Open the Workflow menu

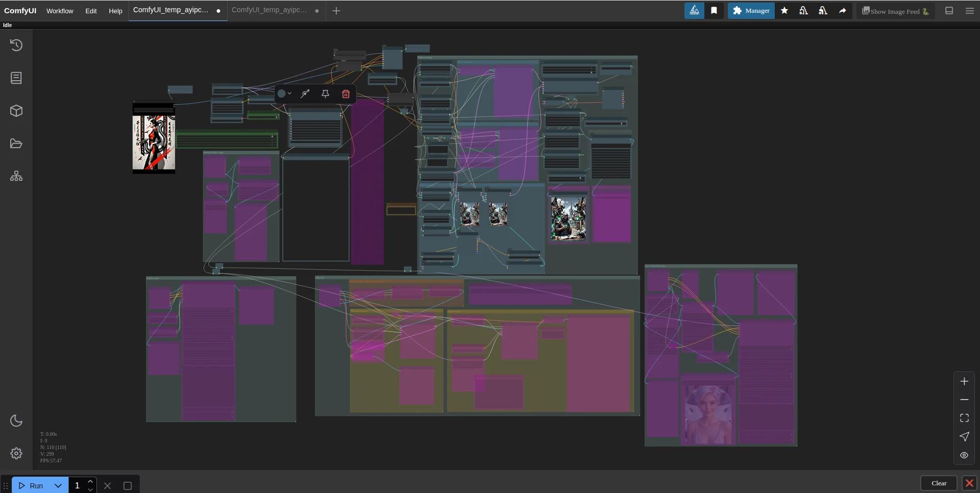(60, 11)
